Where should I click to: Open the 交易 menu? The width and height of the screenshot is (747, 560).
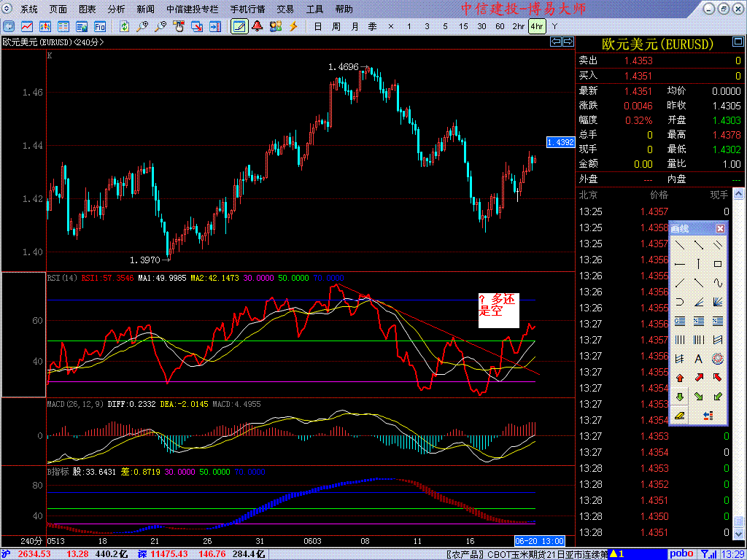coord(285,9)
